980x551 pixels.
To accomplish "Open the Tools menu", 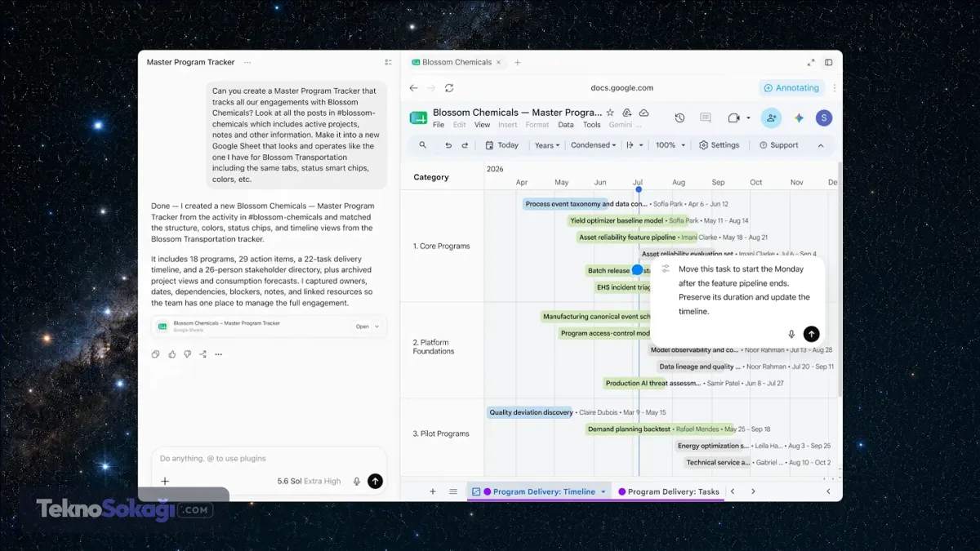I will pyautogui.click(x=592, y=125).
